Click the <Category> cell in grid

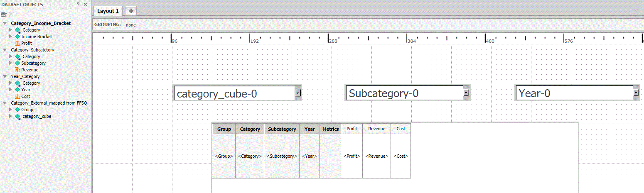click(250, 156)
